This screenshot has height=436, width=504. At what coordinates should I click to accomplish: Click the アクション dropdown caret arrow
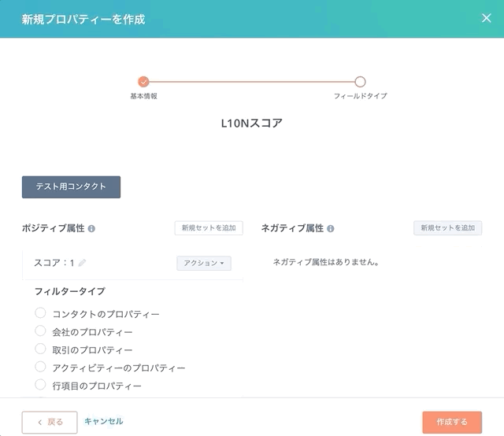coord(222,263)
